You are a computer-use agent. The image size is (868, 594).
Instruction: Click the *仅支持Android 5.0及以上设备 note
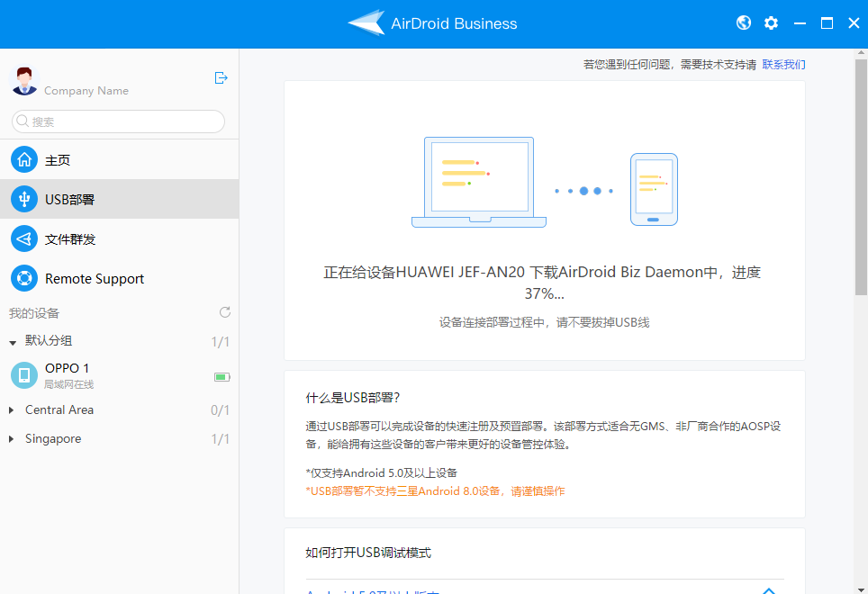coord(382,472)
